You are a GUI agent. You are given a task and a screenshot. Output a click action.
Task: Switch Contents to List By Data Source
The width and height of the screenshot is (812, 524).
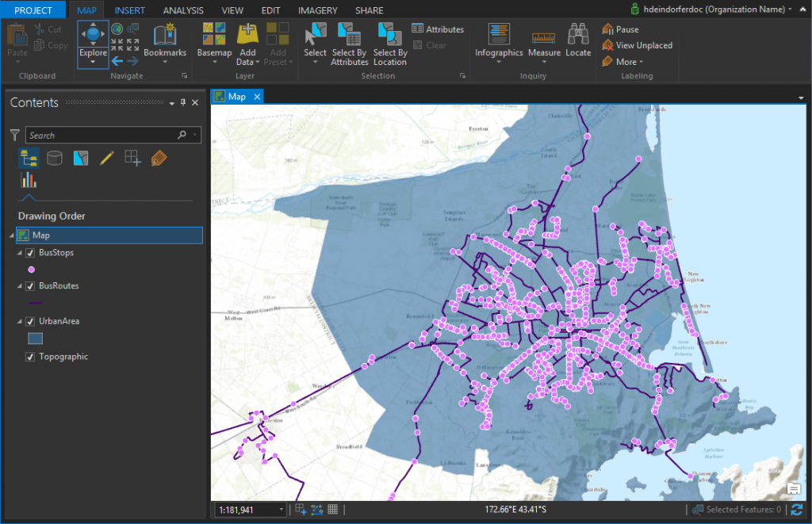click(54, 158)
